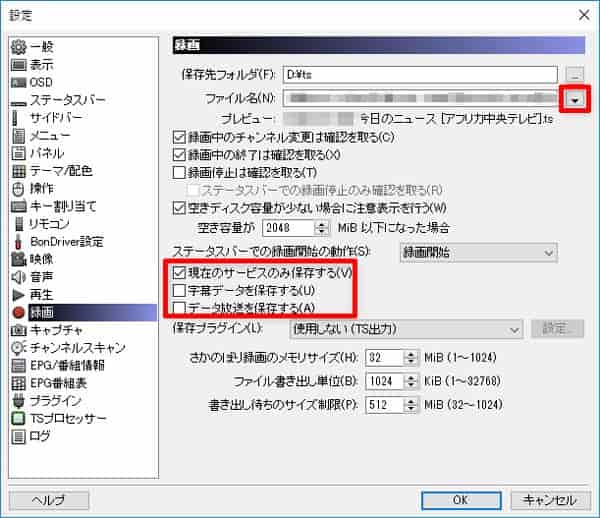
Task: Select キー割り当て keyboard icon
Action: [x=18, y=206]
